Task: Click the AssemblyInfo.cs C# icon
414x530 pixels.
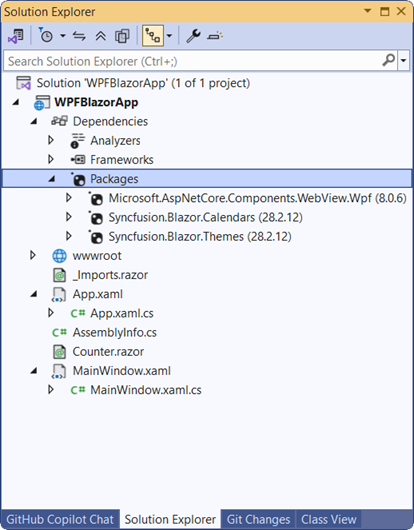Action: (x=59, y=333)
